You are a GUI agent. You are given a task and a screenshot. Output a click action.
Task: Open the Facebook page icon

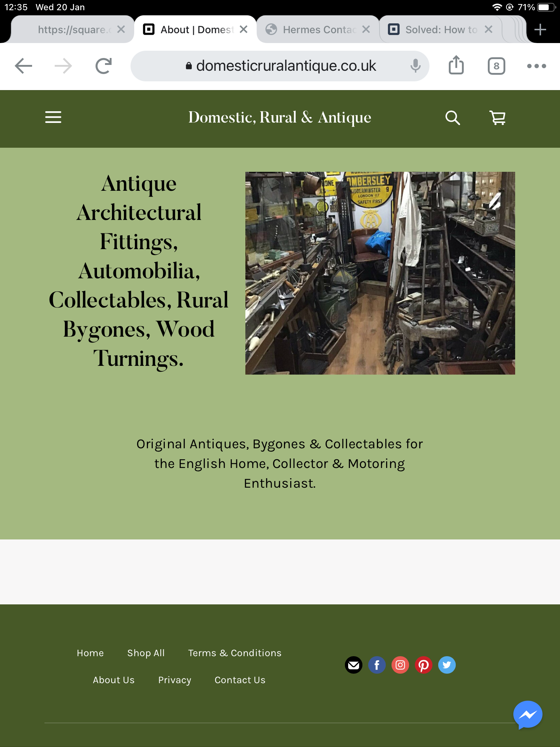377,665
